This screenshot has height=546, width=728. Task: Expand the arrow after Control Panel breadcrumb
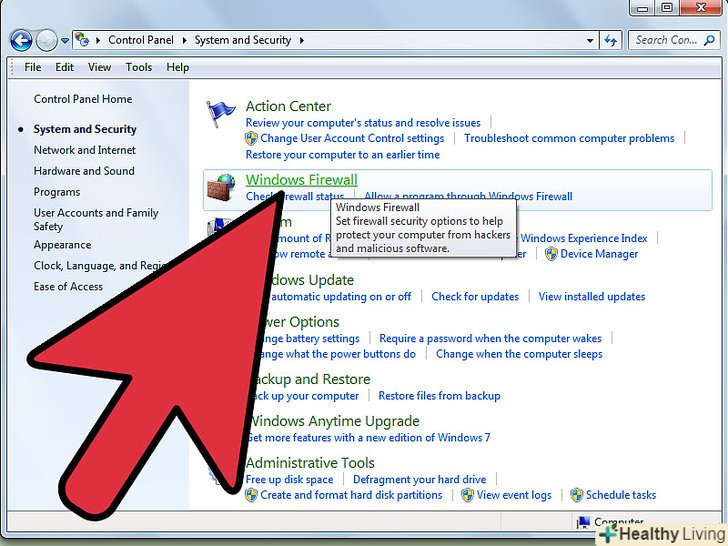point(184,40)
